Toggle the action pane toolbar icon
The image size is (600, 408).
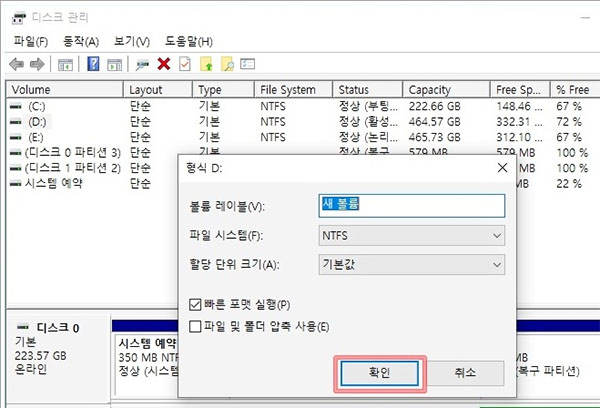(114, 64)
